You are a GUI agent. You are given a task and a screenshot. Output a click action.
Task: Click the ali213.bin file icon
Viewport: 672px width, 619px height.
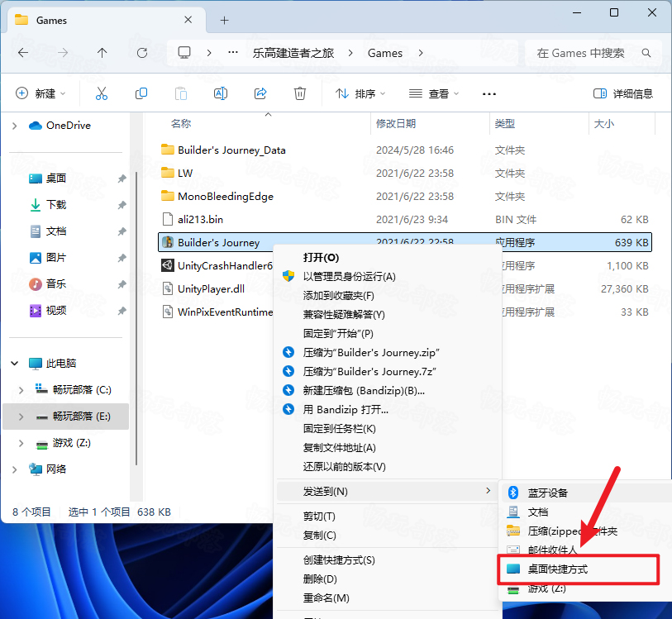[168, 219]
